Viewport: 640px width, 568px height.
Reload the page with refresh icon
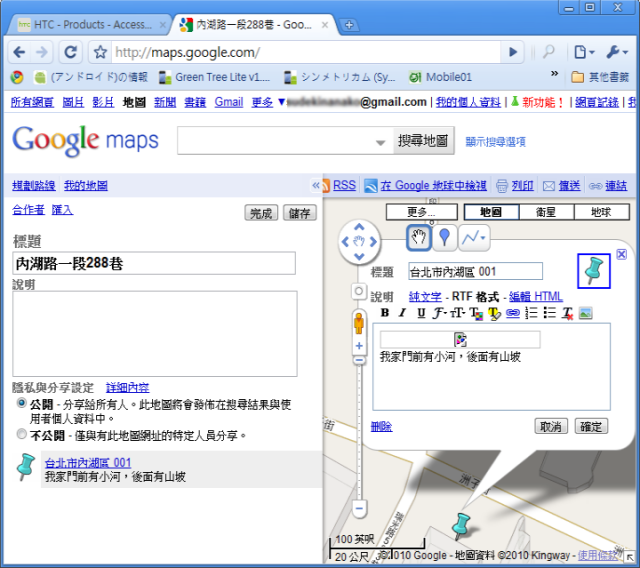point(71,52)
